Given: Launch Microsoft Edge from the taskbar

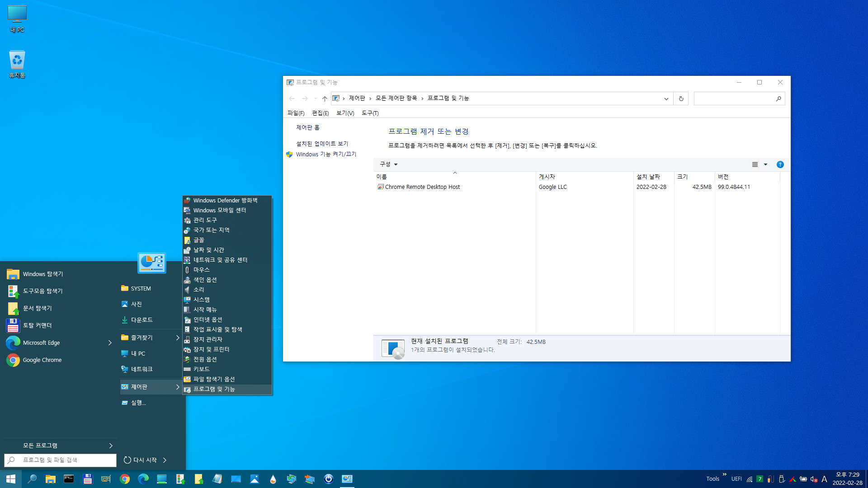Looking at the screenshot, I should click(143, 479).
